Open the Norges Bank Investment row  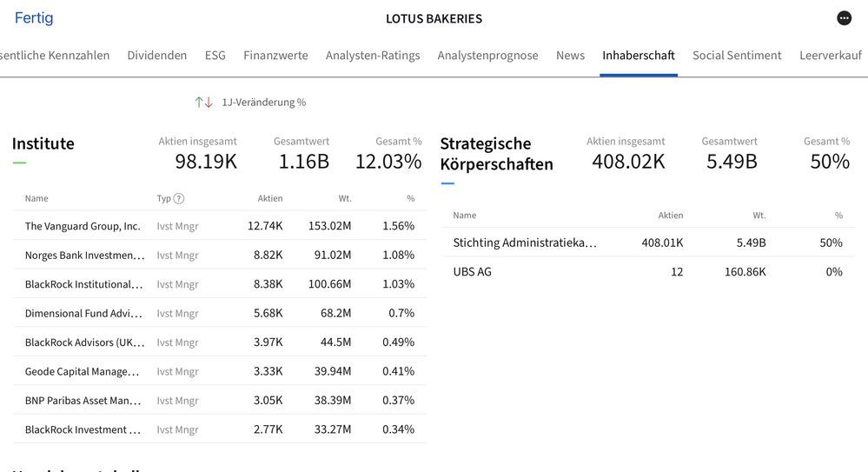219,256
